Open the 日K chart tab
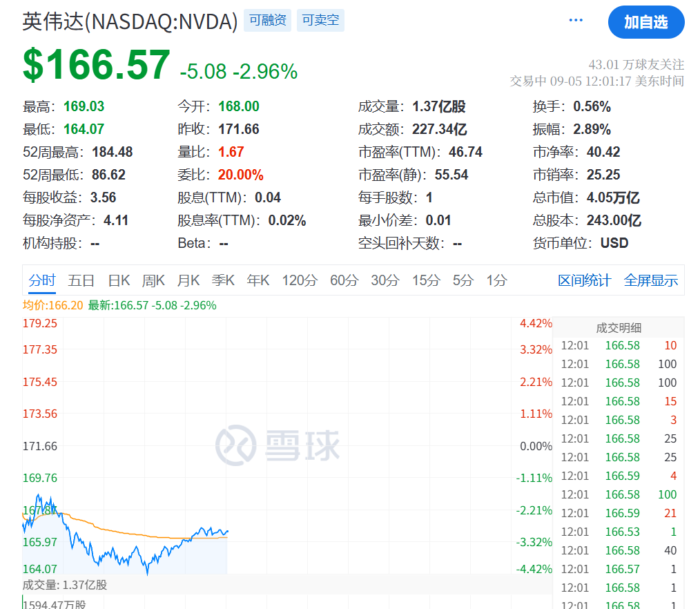The image size is (700, 609). pyautogui.click(x=119, y=280)
